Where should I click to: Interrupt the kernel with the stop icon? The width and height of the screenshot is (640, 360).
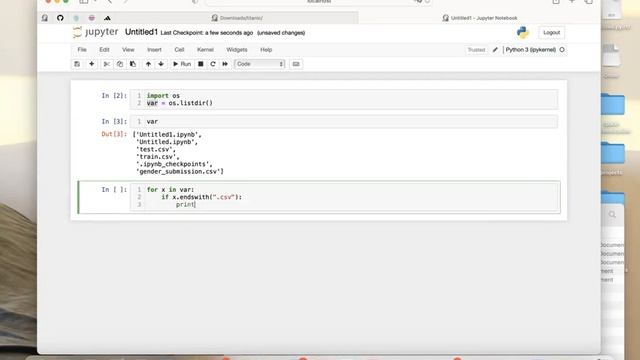pyautogui.click(x=200, y=64)
